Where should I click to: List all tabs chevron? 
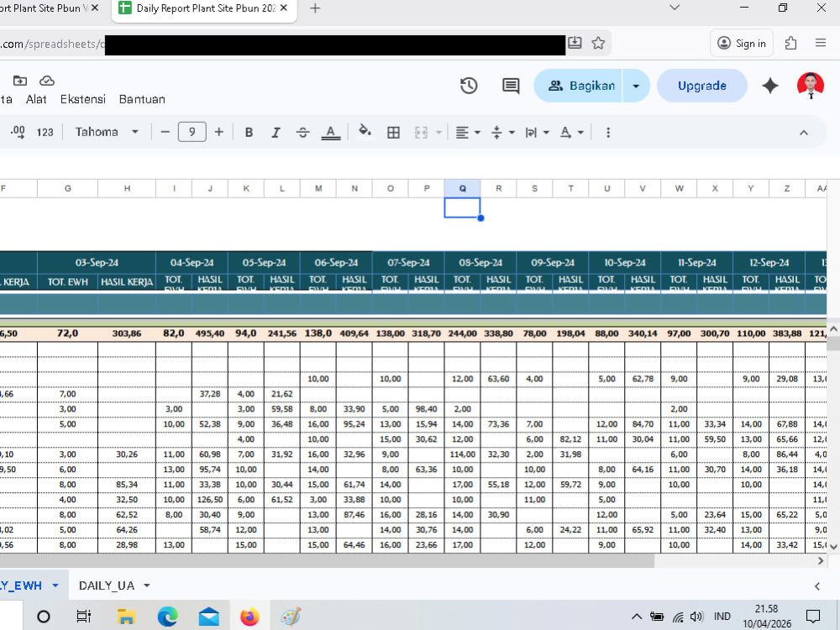(675, 8)
